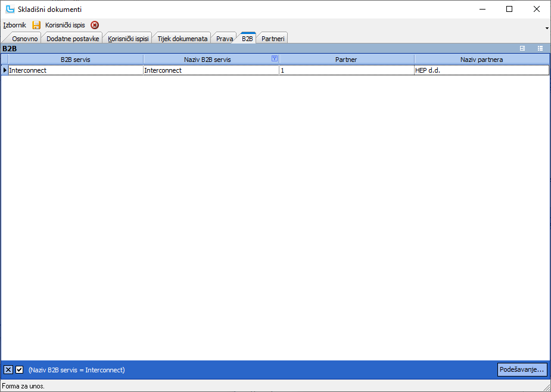The image size is (551, 392).
Task: Switch to the Dodatne postavke tab
Action: (73, 39)
